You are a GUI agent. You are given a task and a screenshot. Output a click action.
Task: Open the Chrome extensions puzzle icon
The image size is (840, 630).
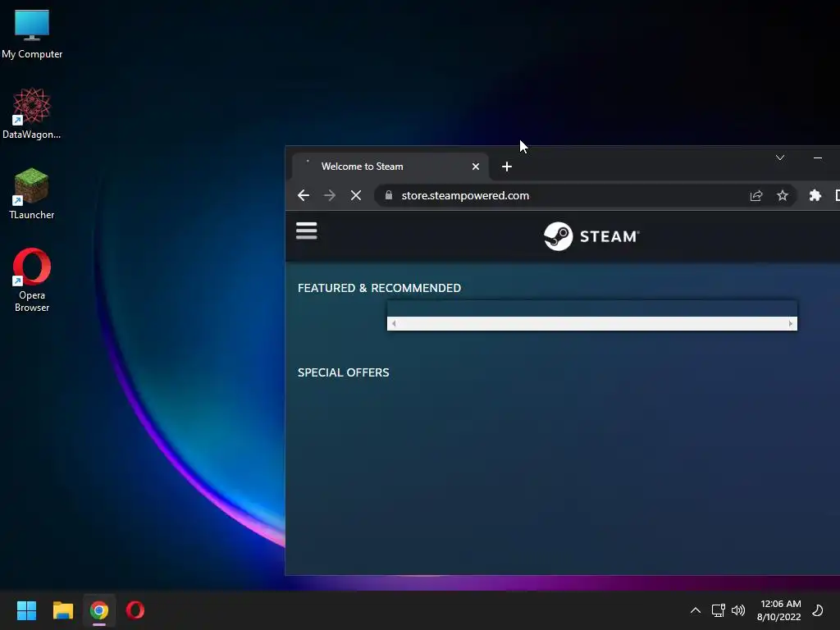tap(815, 195)
